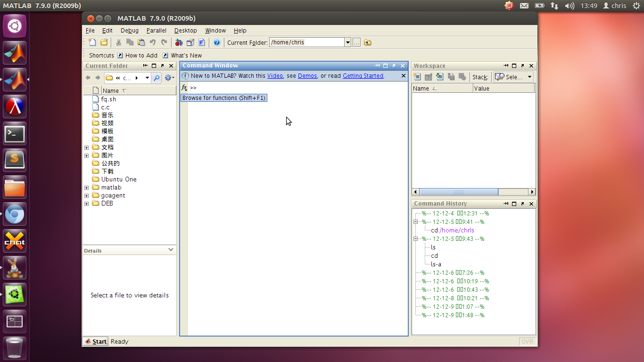Open the Help menu

[x=240, y=31]
